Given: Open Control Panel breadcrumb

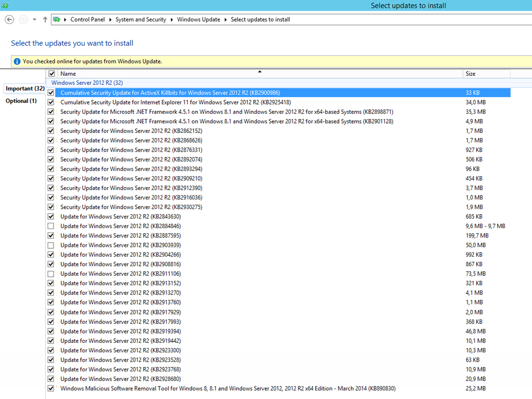Looking at the screenshot, I should (87, 20).
